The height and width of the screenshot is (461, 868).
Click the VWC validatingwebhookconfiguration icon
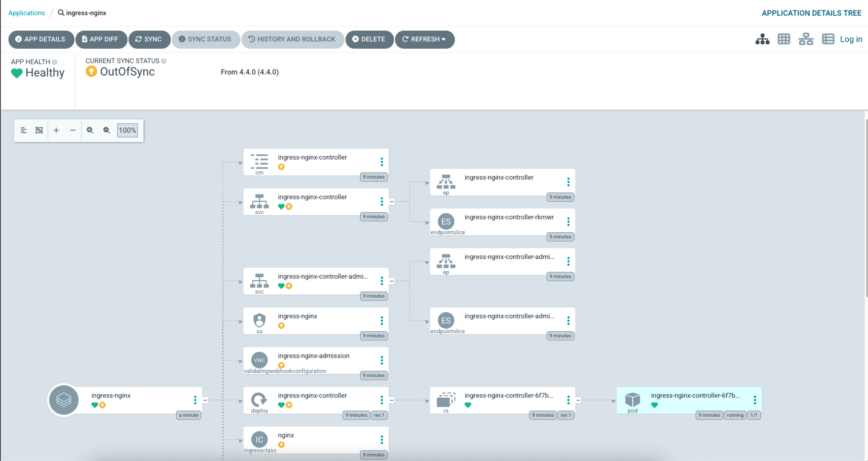[260, 360]
